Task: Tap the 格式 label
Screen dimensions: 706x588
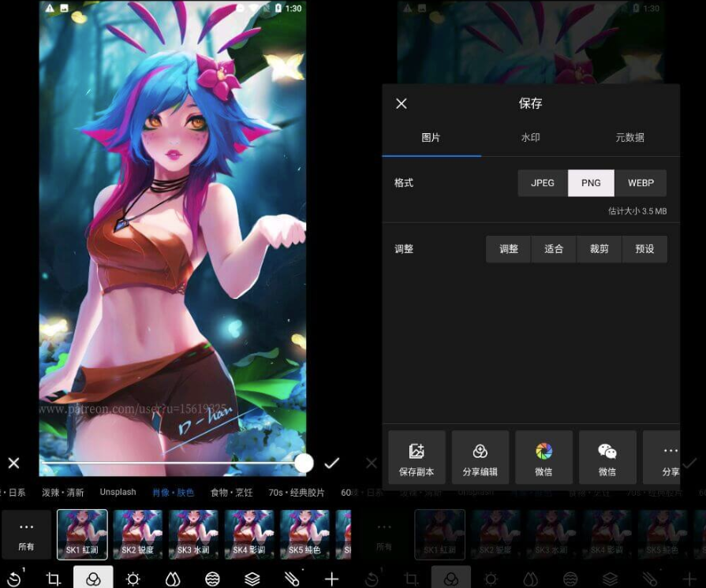Action: coord(404,183)
